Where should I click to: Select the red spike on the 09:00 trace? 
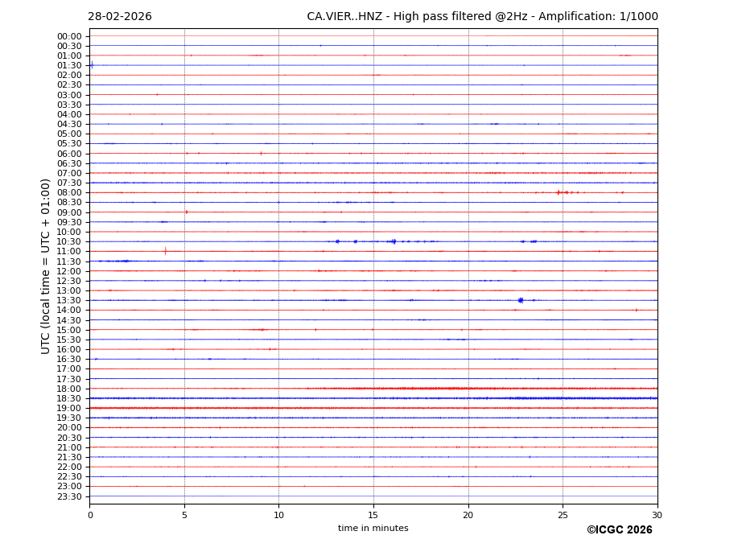(187, 212)
